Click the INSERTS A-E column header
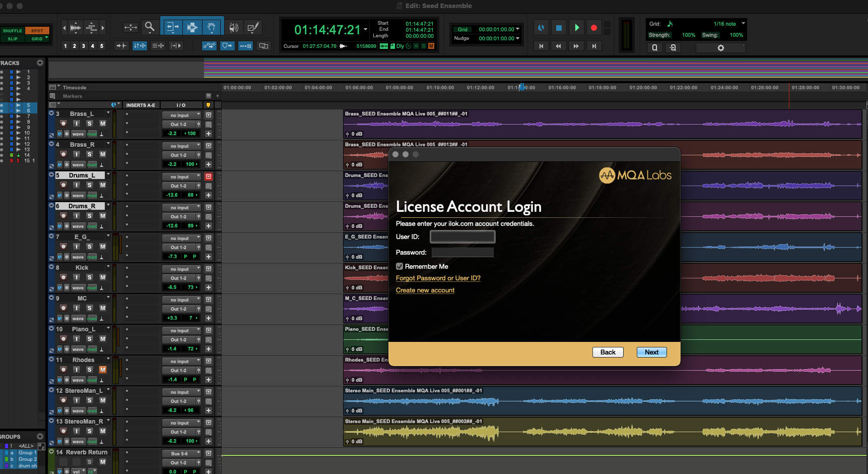This screenshot has height=474, width=868. (141, 105)
